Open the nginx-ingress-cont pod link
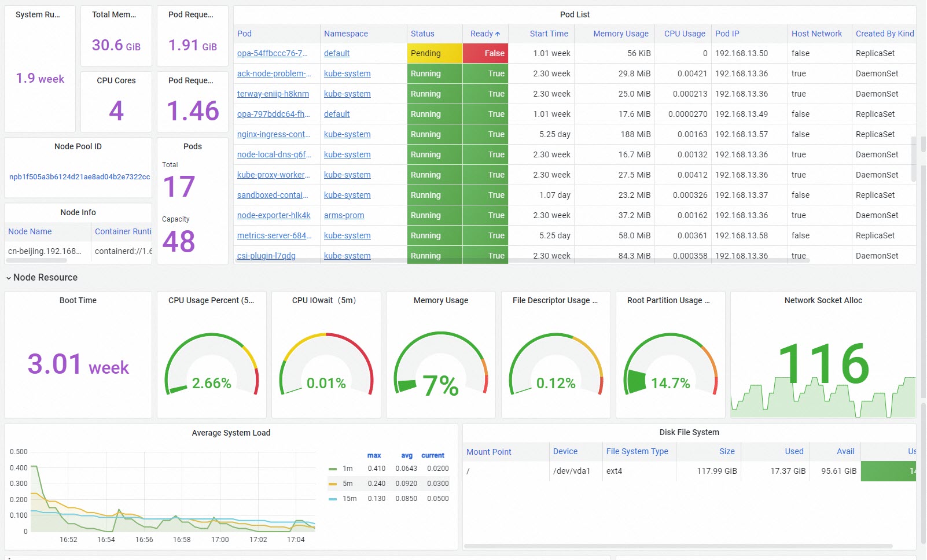927x560 pixels. click(x=274, y=134)
